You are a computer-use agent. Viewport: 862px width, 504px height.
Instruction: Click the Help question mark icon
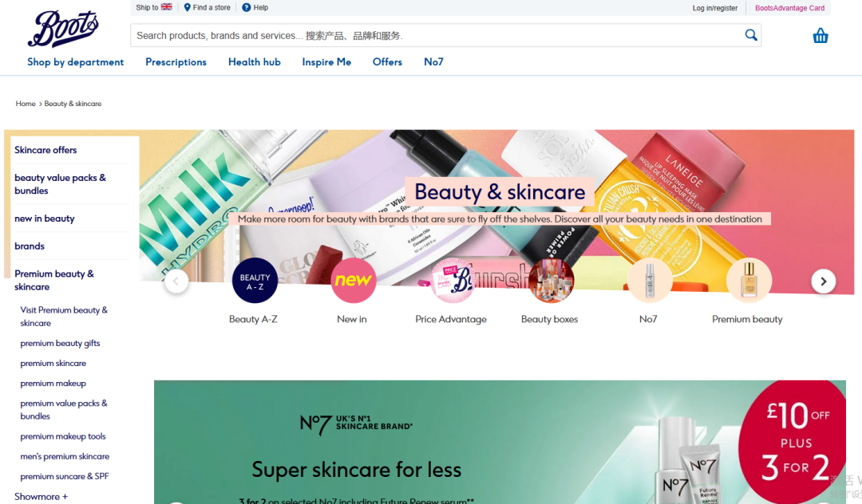[x=247, y=8]
